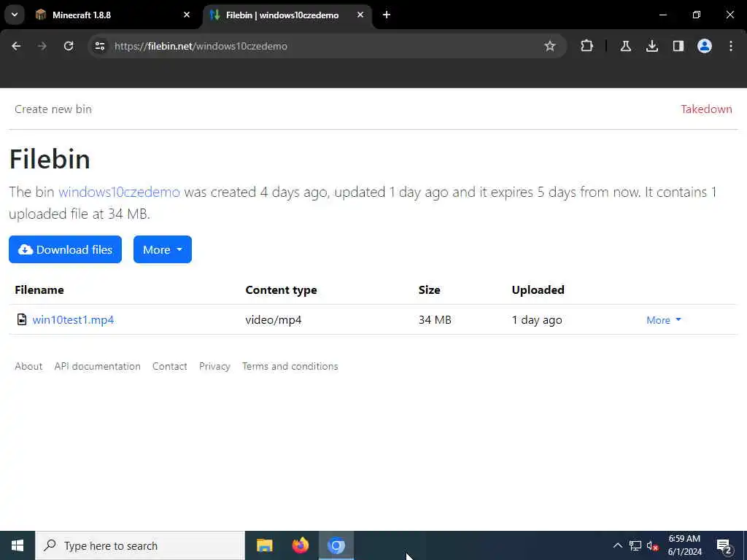Open site information icon in address bar

point(100,46)
